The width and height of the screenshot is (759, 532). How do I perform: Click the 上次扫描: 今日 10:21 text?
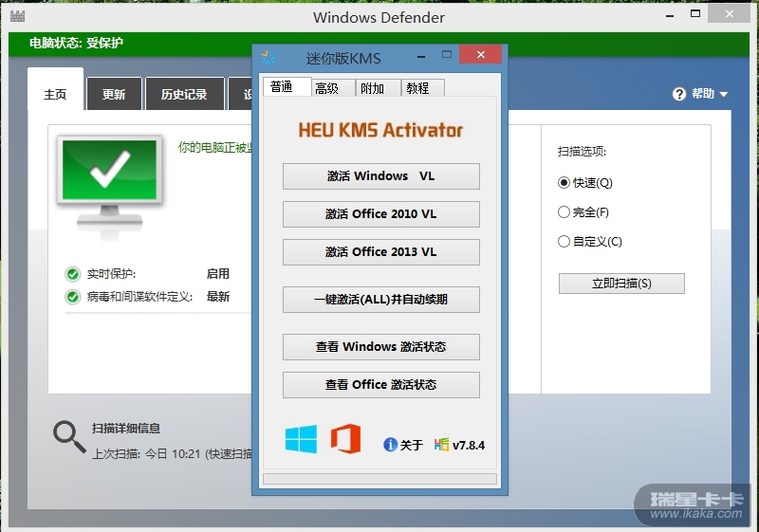point(146,454)
